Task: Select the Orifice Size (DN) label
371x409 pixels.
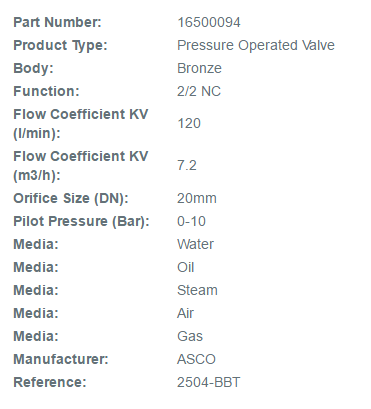Action: click(71, 198)
